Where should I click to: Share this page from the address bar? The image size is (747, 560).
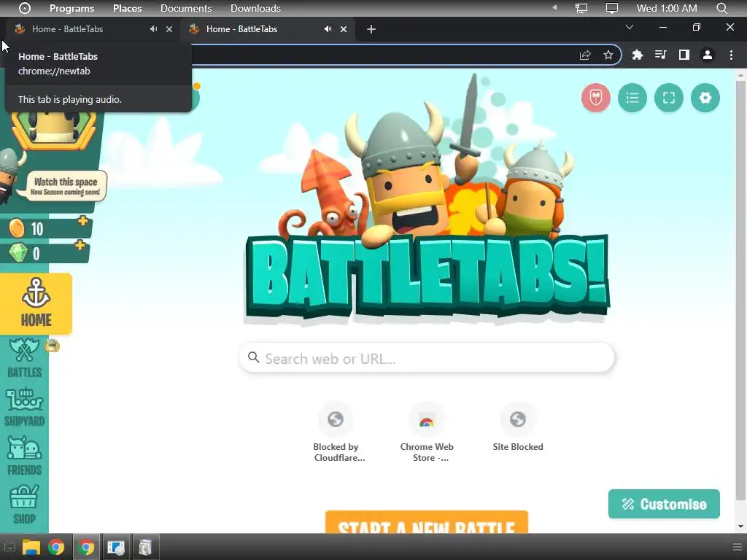(x=585, y=55)
